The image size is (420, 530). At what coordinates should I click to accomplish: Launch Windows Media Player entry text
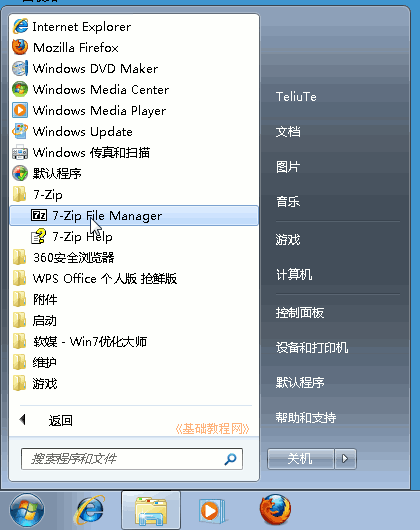pyautogui.click(x=99, y=111)
